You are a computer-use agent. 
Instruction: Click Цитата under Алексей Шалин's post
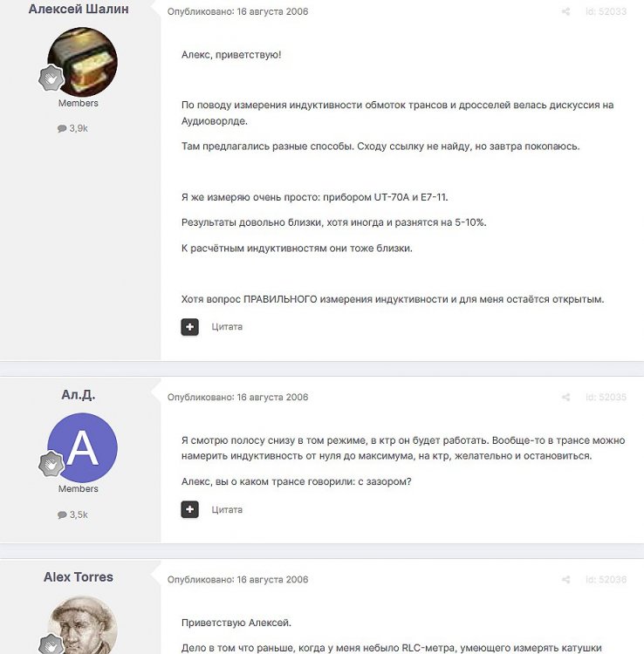[x=227, y=327]
